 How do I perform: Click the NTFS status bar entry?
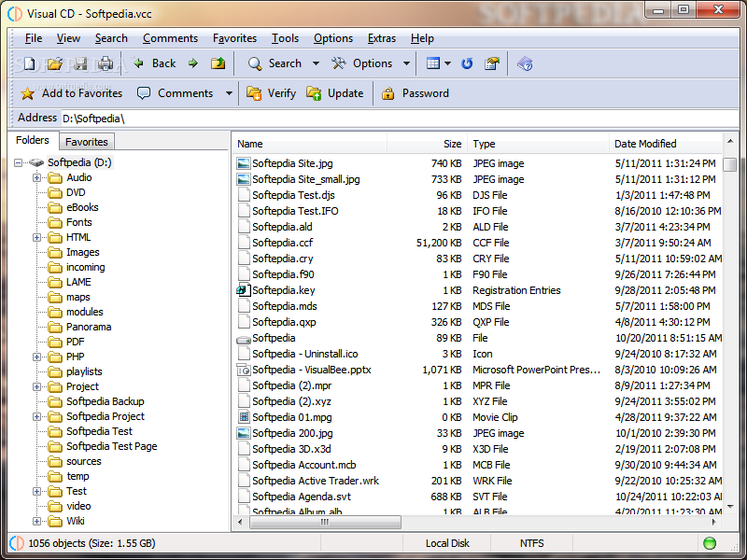531,543
